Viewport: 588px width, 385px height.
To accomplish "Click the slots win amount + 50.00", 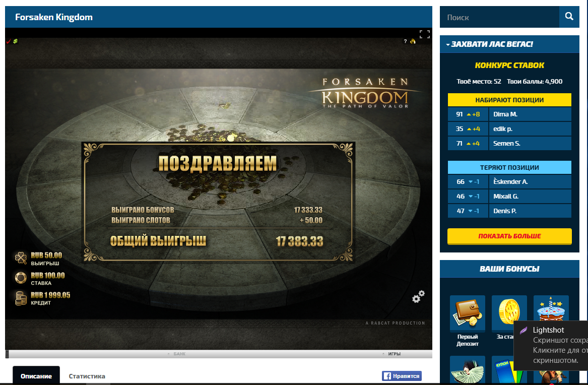I will pos(311,220).
